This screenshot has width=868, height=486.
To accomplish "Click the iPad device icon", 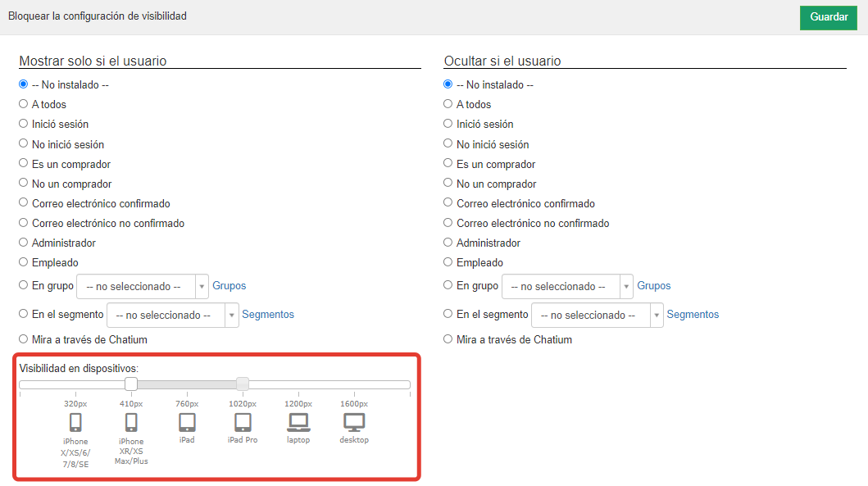I will pyautogui.click(x=187, y=422).
